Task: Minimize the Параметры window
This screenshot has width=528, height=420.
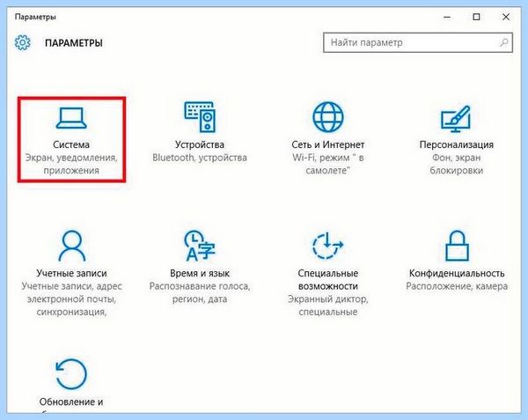Action: click(x=447, y=17)
